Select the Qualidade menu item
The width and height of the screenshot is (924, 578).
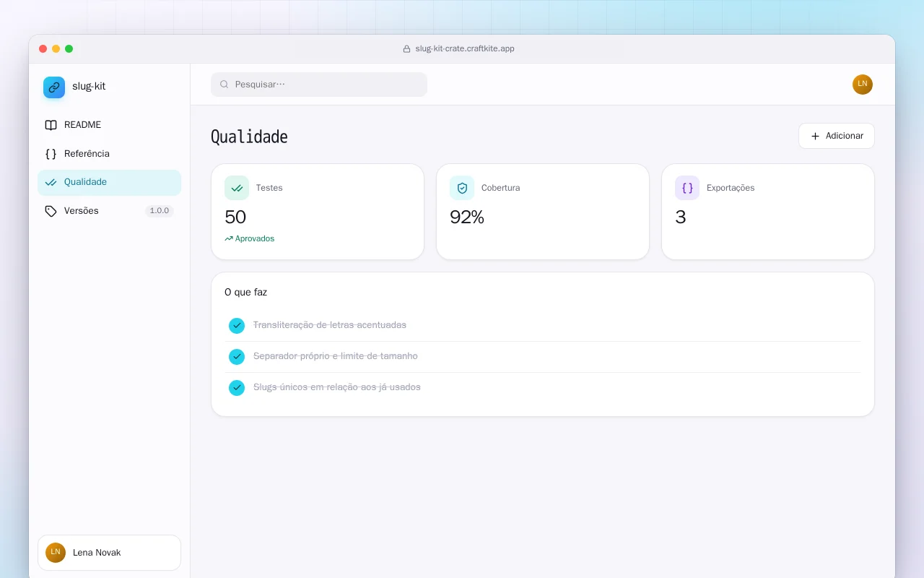[x=109, y=182]
